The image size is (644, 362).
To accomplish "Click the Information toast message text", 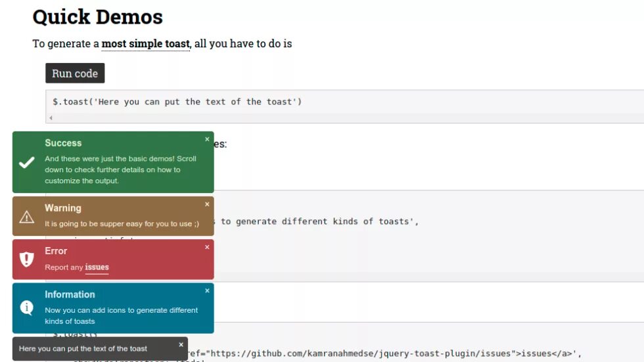I will (x=121, y=315).
